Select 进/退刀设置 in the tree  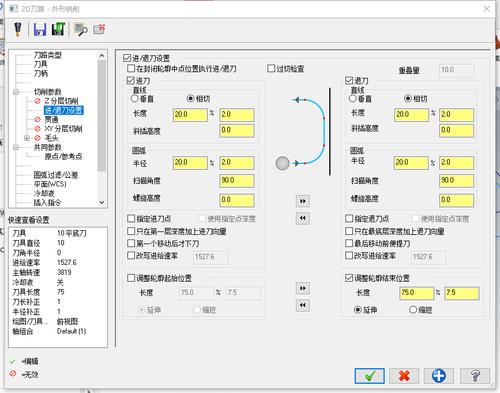63,110
